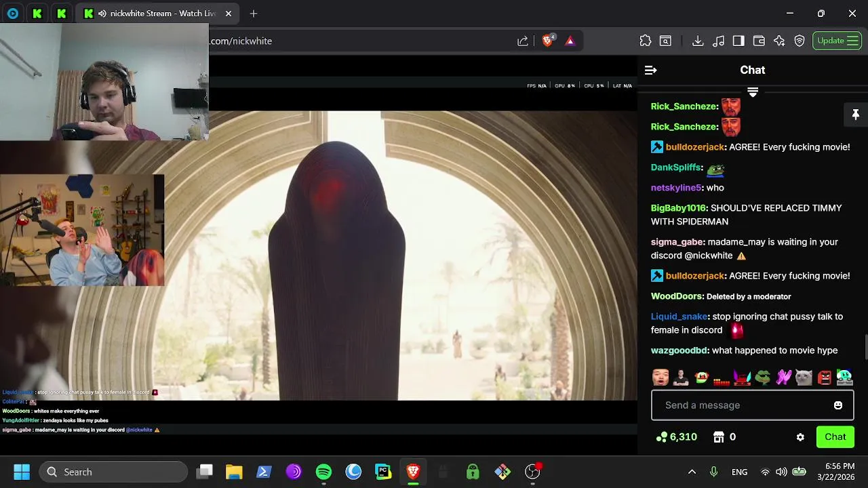Screen dimensions: 868x488
Task: Open the shop icon showing 0
Action: [x=725, y=437]
